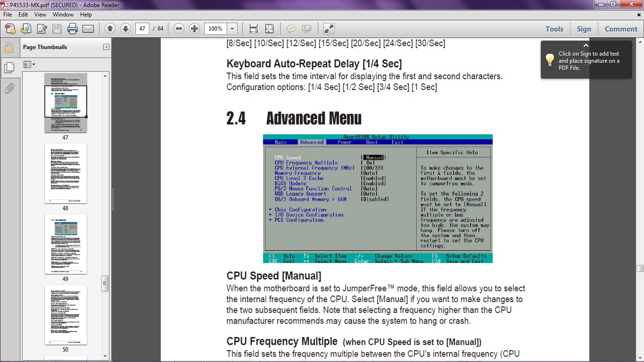Viewport: 644px width, 362px height.
Task: Collapse the Page Thumbnails panel
Action: 106,47
